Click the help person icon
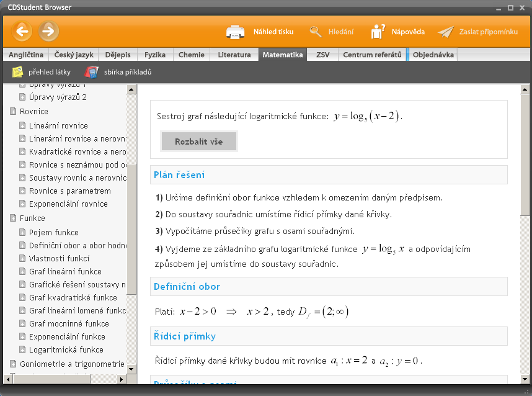Screen dimensions: 532x396 [378, 32]
